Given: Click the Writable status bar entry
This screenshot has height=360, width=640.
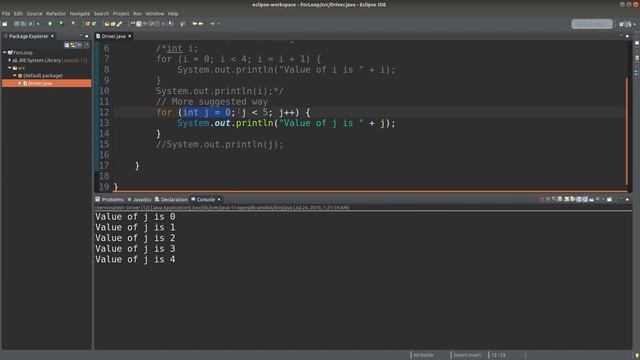Looking at the screenshot, I should coord(423,355).
